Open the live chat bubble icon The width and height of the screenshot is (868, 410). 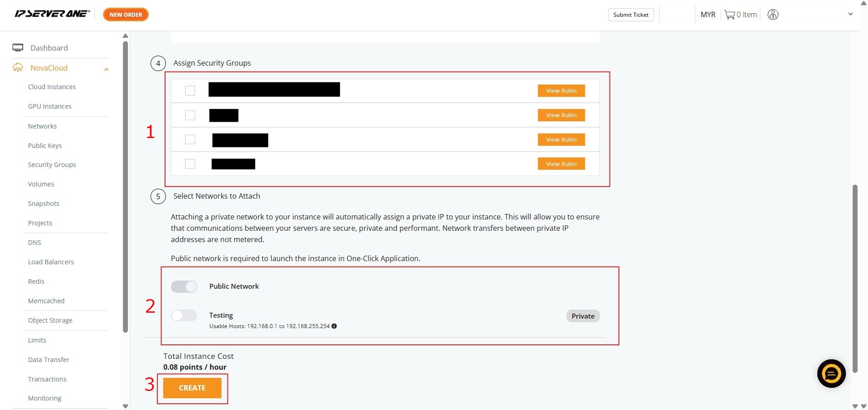coord(831,373)
